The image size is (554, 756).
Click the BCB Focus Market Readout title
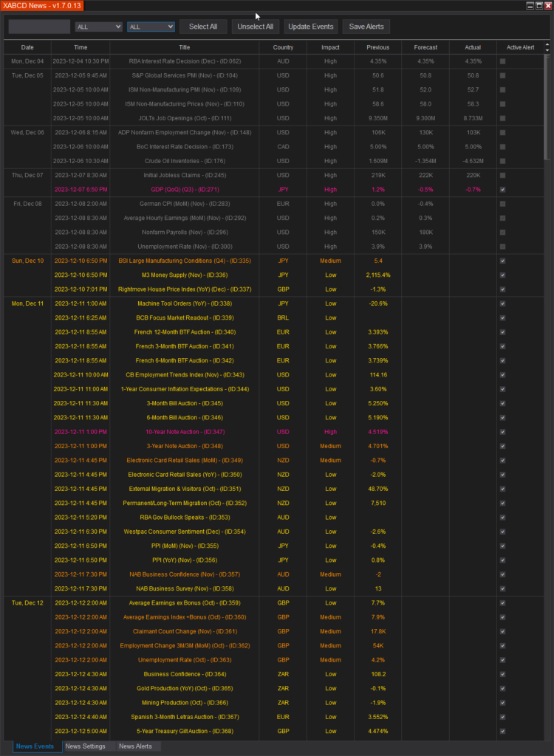185,317
